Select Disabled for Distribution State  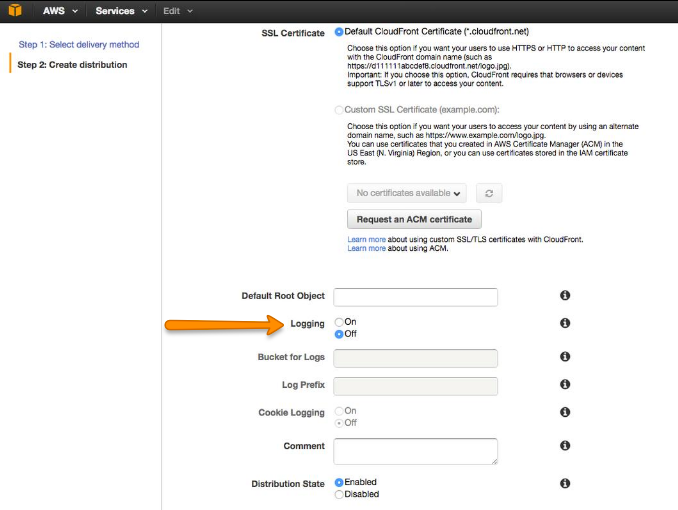click(x=340, y=494)
